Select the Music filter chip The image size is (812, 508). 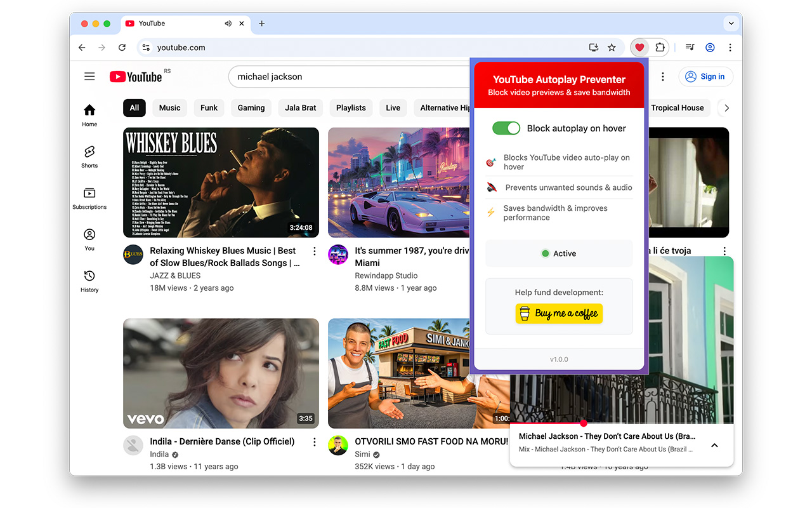point(169,108)
